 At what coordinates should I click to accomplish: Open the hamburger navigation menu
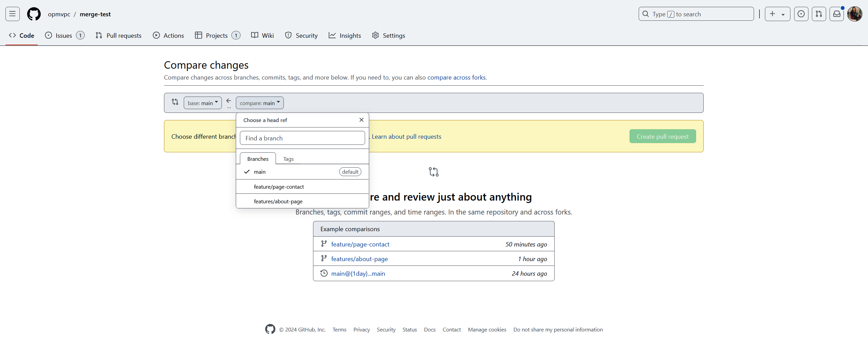[13, 14]
